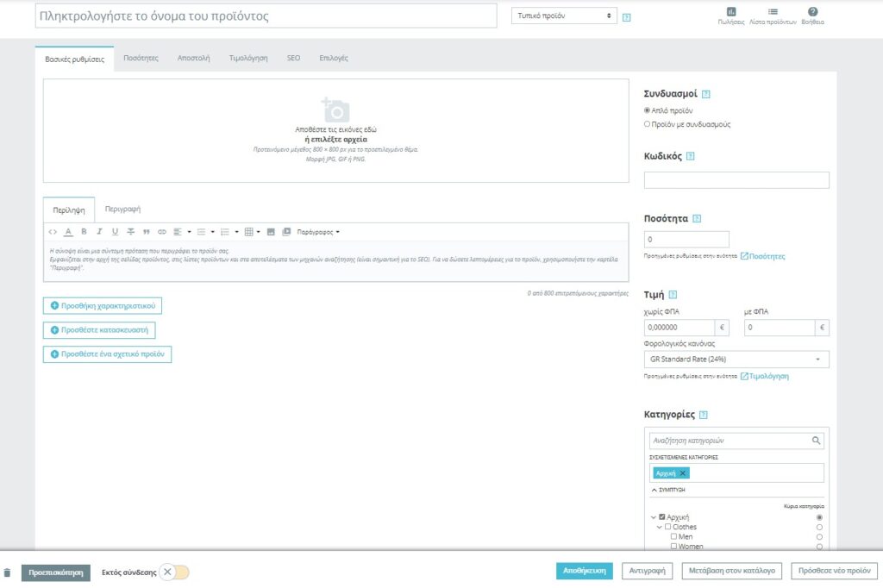This screenshot has height=588, width=883.
Task: Toggle the Εκτός σύνδεσης switch
Action: 174,572
